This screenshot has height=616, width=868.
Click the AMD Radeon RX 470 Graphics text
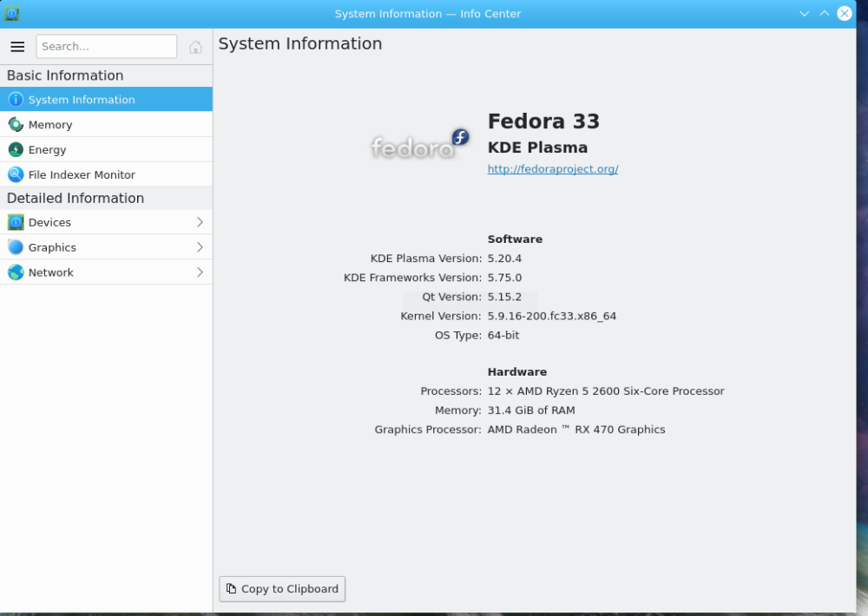tap(576, 429)
